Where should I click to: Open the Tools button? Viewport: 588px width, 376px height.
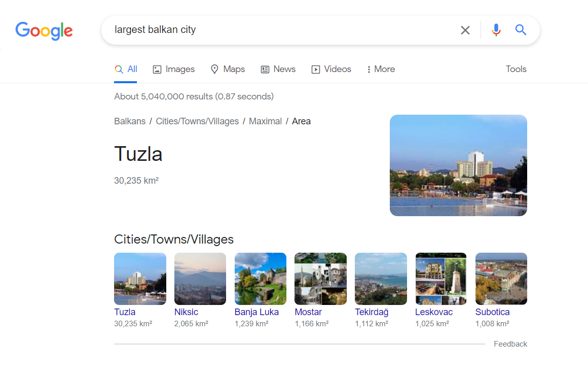coord(516,70)
